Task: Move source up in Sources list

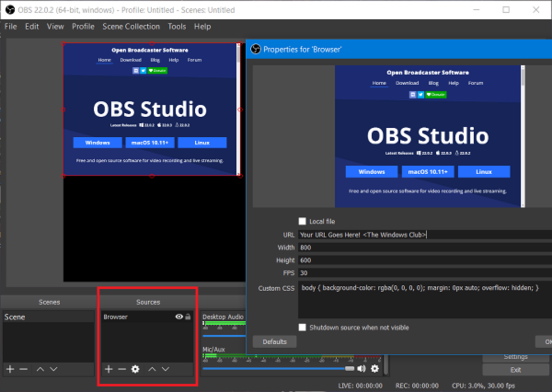Action: 152,369
